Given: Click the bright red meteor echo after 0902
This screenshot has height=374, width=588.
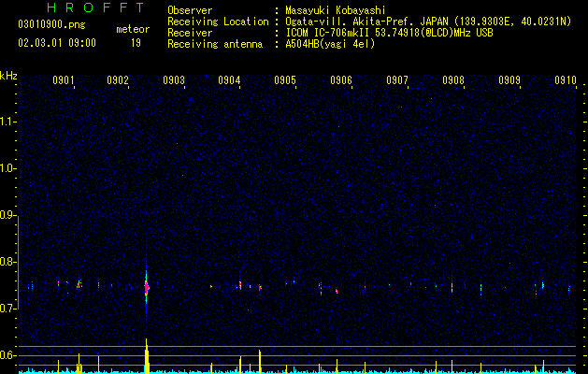Looking at the screenshot, I should (x=147, y=288).
